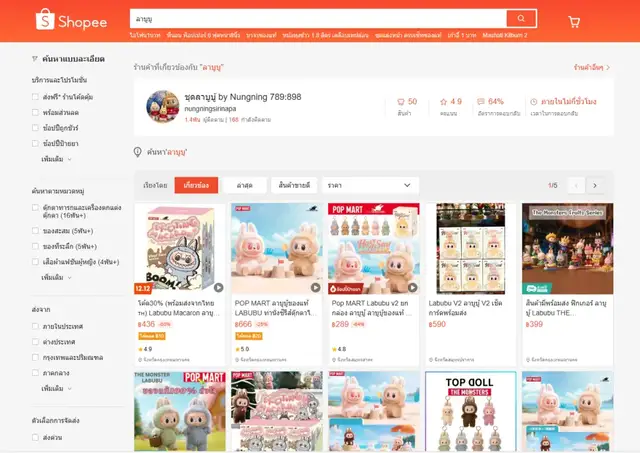Play video on ฿289 Labubu v2 product
640x453 pixels.
[413, 287]
